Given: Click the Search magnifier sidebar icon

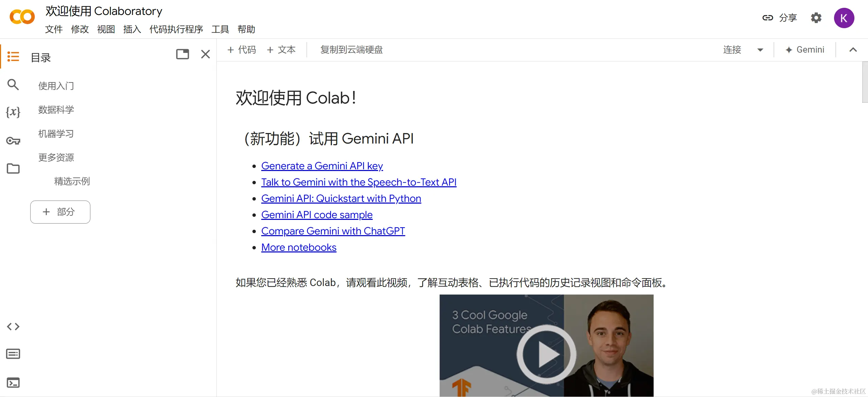Looking at the screenshot, I should [13, 84].
